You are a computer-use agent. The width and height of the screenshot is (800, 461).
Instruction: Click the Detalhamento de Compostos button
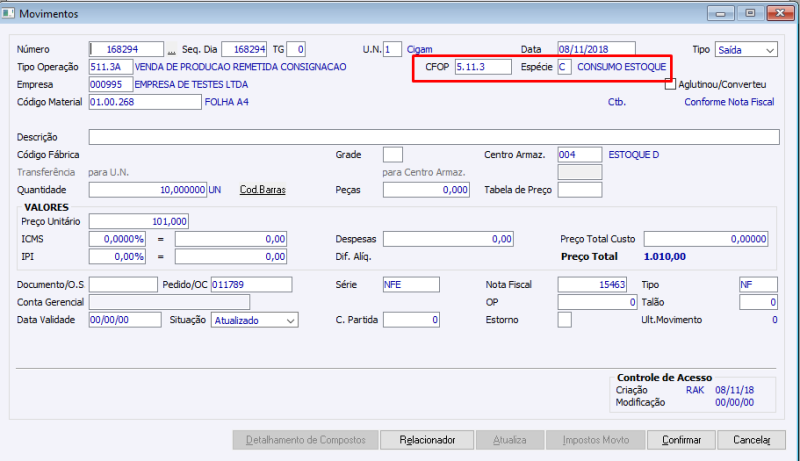pos(306,440)
